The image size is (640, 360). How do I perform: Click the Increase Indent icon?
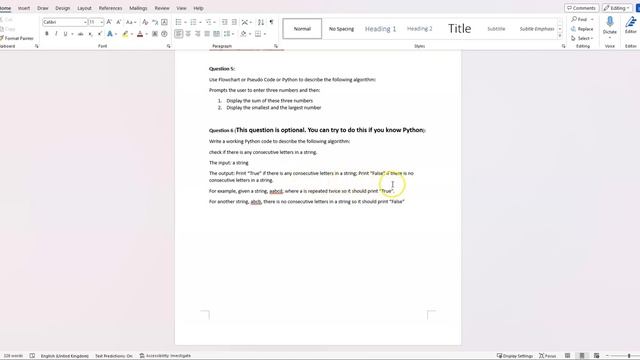coord(234,22)
